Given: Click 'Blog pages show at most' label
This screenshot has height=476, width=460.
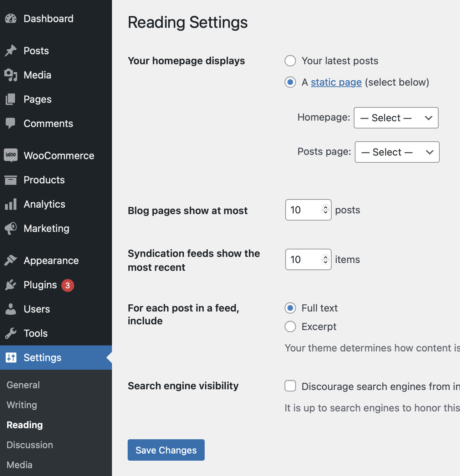Looking at the screenshot, I should click(188, 211).
